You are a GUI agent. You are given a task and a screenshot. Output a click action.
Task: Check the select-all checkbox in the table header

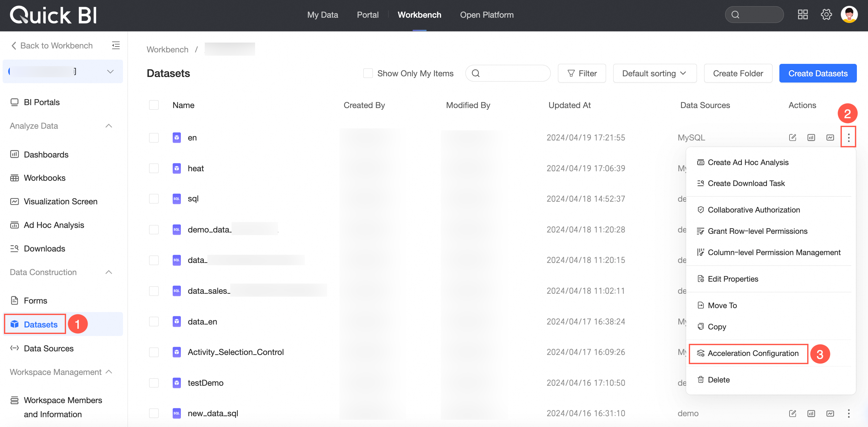point(154,105)
